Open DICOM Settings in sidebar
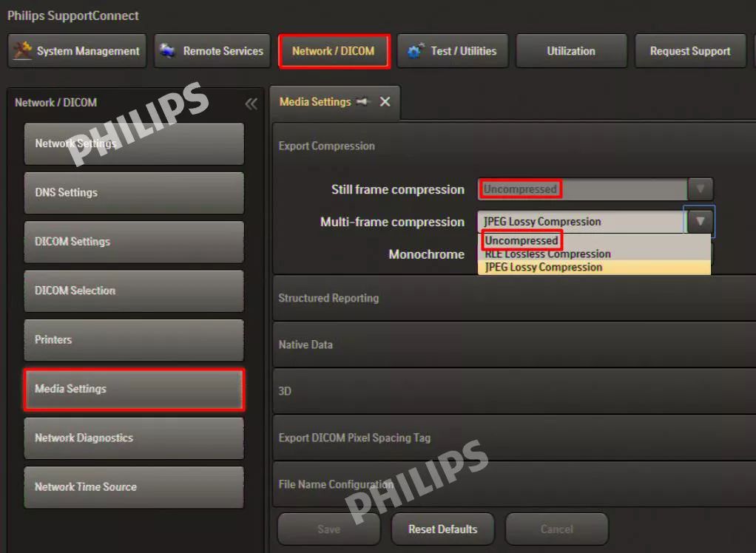The image size is (756, 553). point(134,242)
